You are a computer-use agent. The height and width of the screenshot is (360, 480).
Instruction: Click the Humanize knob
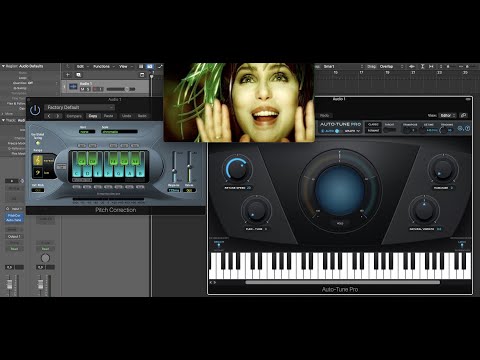click(x=443, y=169)
